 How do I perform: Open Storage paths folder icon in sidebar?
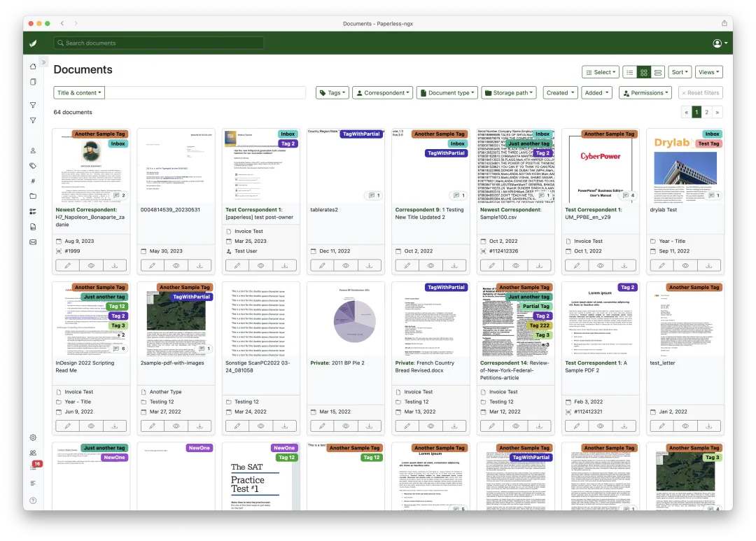tap(33, 196)
